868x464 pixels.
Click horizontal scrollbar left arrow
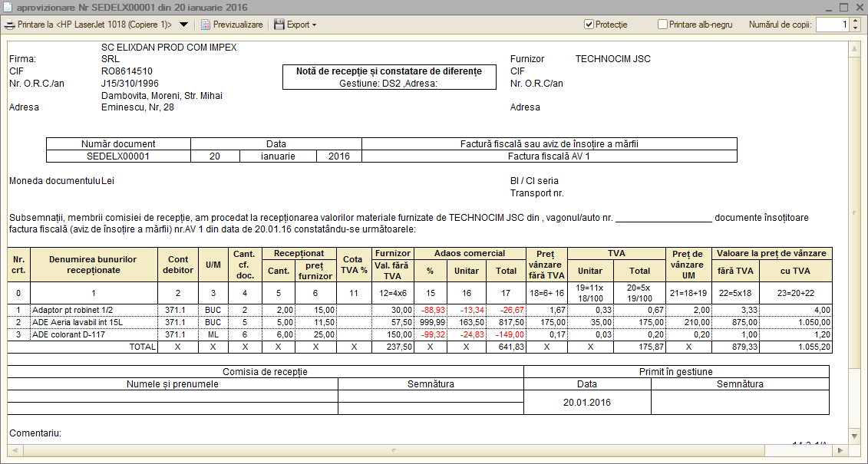click(x=15, y=450)
